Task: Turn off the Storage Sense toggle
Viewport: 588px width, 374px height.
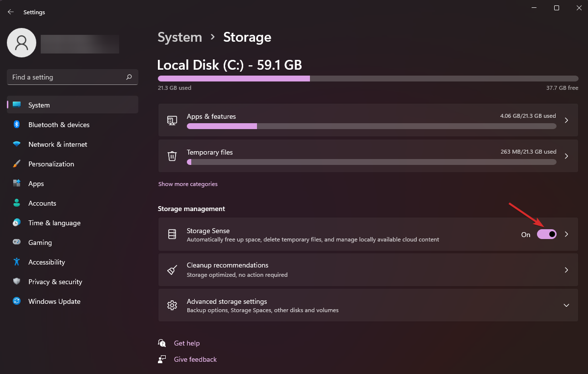Action: pos(547,234)
